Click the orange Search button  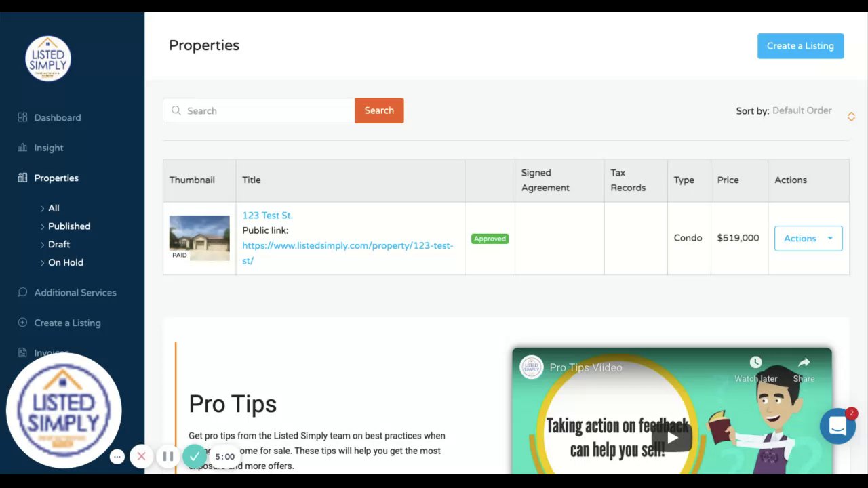coord(379,110)
